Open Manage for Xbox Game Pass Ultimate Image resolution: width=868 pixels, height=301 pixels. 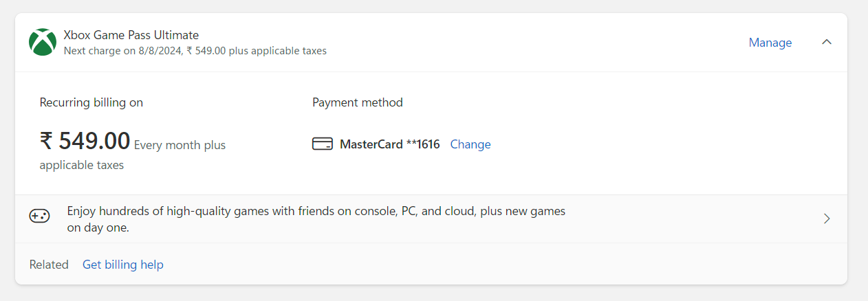tap(770, 43)
